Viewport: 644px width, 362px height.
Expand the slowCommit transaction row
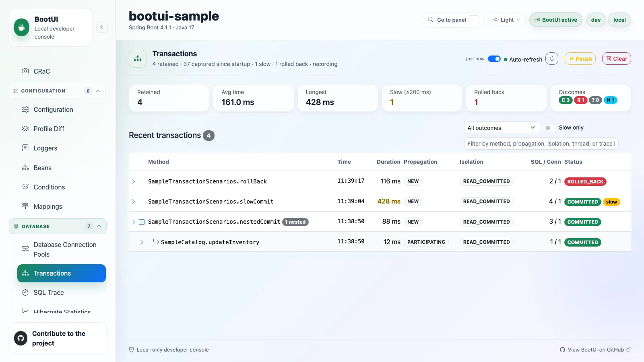[134, 202]
